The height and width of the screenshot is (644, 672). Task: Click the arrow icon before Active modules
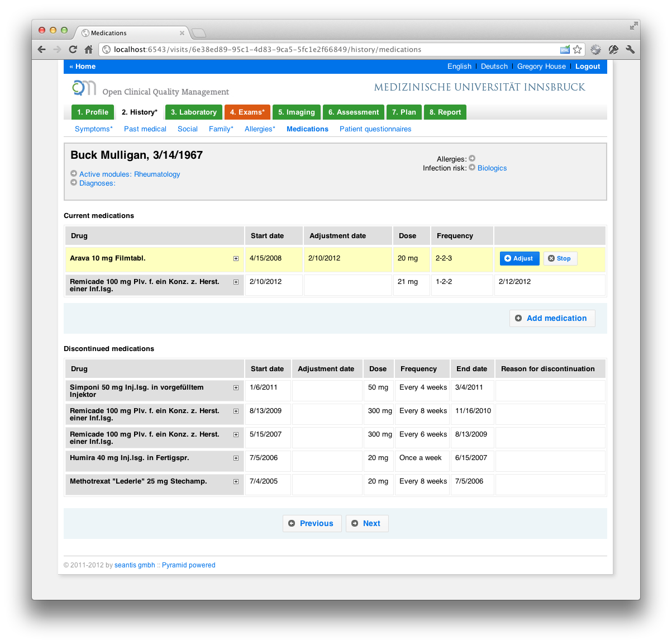click(x=74, y=173)
